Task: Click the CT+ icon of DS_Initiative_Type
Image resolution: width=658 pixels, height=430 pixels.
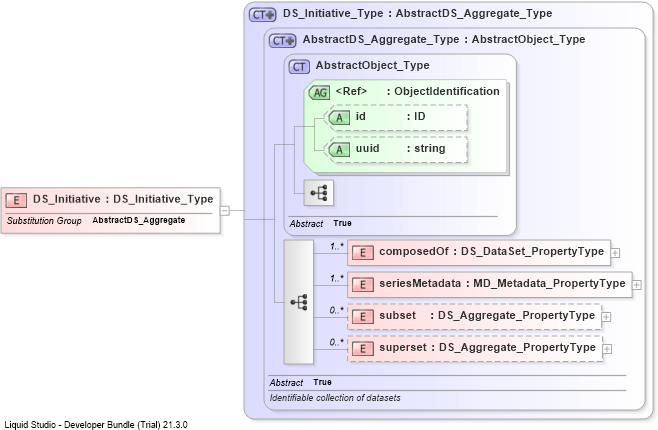Action: click(x=262, y=15)
